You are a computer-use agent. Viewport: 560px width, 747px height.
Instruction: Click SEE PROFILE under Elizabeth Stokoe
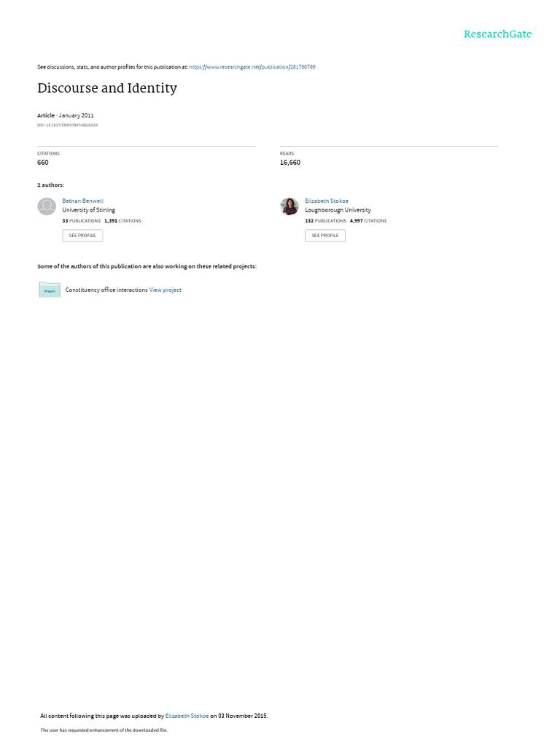pyautogui.click(x=325, y=236)
